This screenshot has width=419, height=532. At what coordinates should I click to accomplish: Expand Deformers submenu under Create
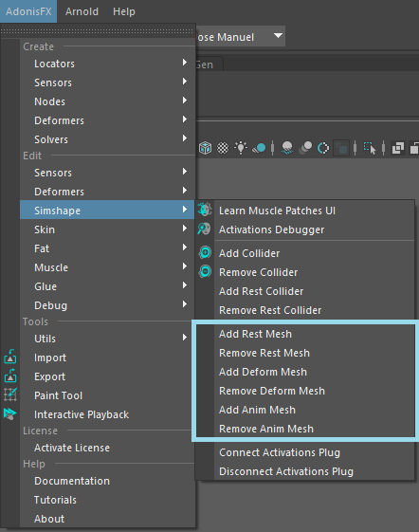[x=107, y=120]
